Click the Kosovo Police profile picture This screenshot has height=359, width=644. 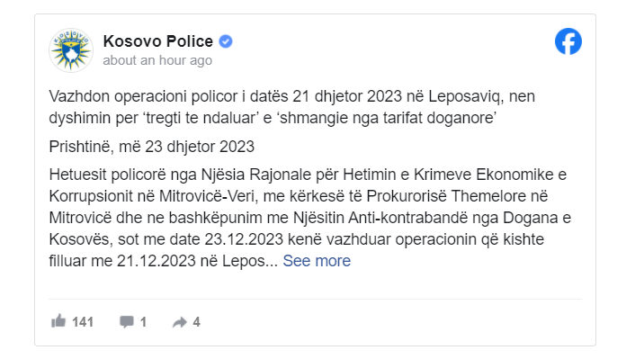(x=71, y=50)
